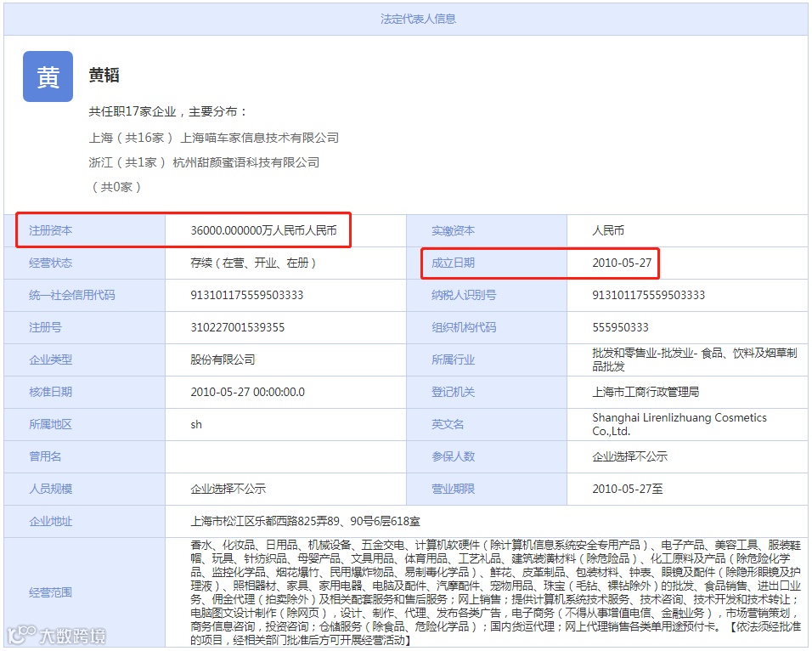Click the 英文名 label
812x651 pixels.
point(448,424)
